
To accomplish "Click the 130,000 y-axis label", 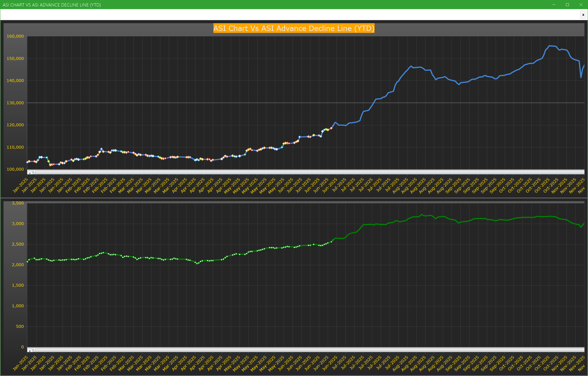I will coord(15,103).
